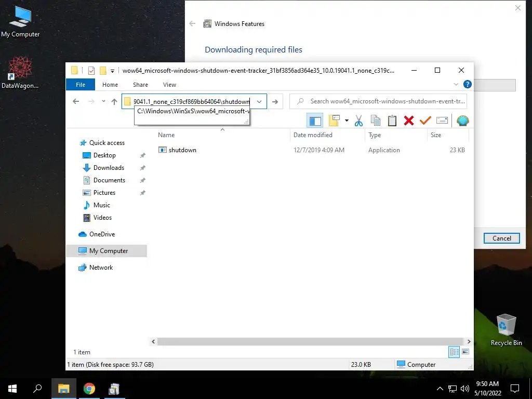Click Properties icon in quick access toolbar
This screenshot has width=532, height=399.
(91, 71)
